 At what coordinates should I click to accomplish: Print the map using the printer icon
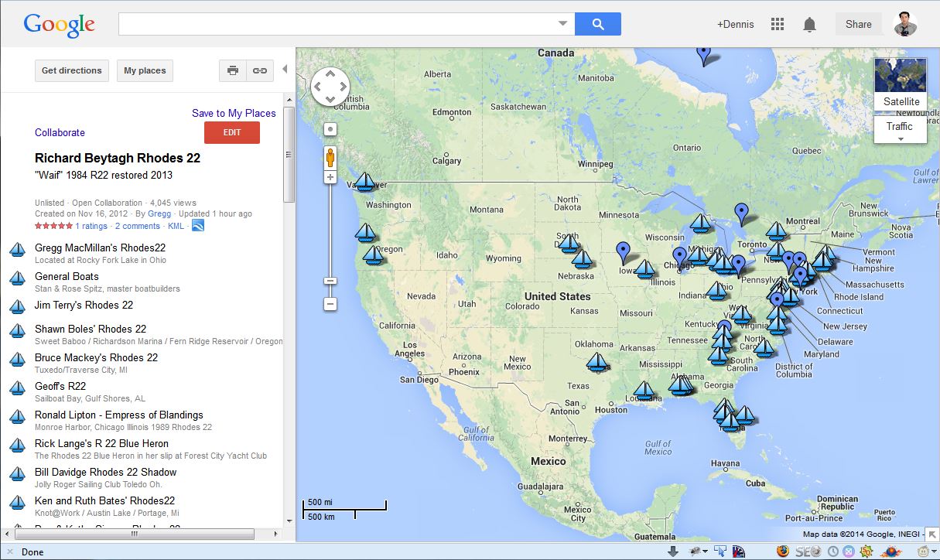click(x=233, y=70)
